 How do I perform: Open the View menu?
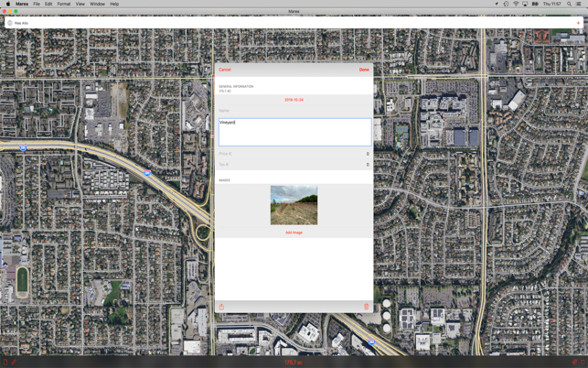(x=80, y=4)
